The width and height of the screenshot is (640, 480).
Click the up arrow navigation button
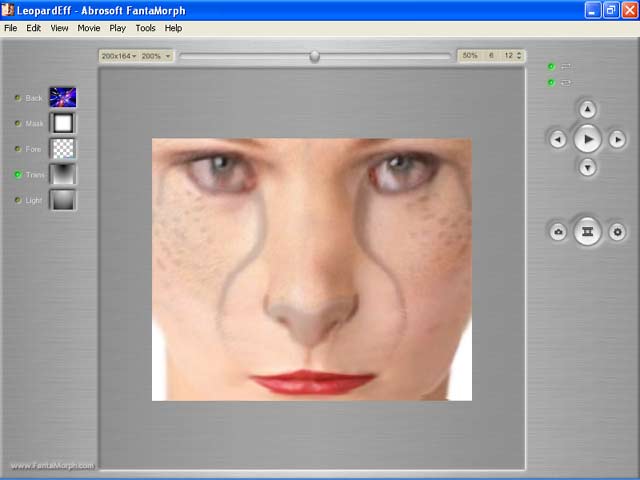click(588, 110)
